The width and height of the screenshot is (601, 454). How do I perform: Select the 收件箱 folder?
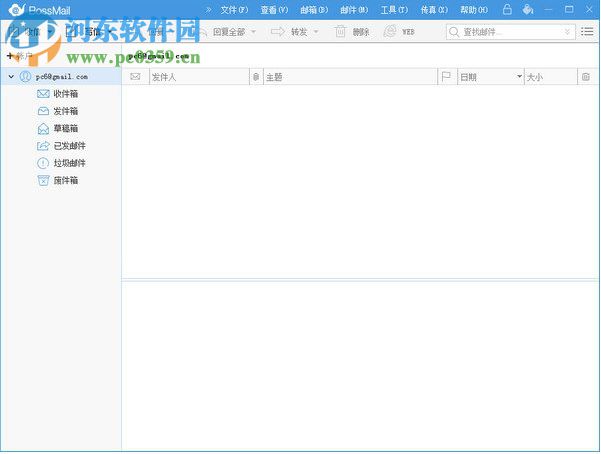pos(66,94)
